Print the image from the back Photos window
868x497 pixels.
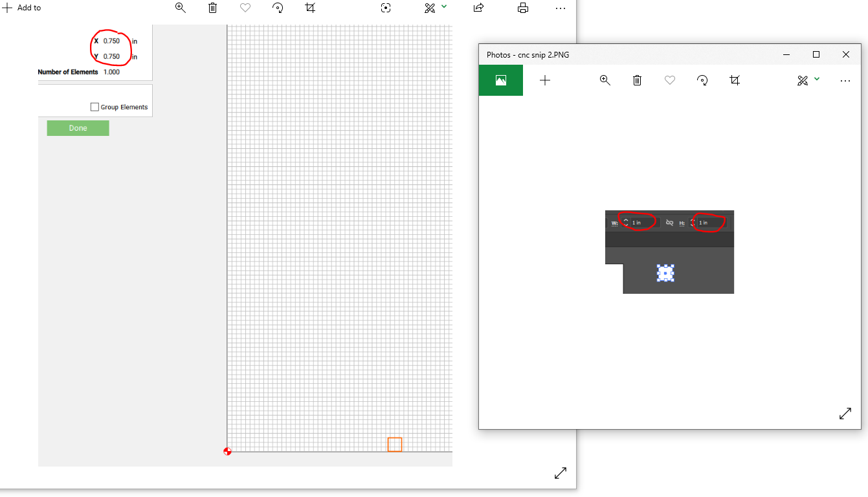pyautogui.click(x=523, y=8)
